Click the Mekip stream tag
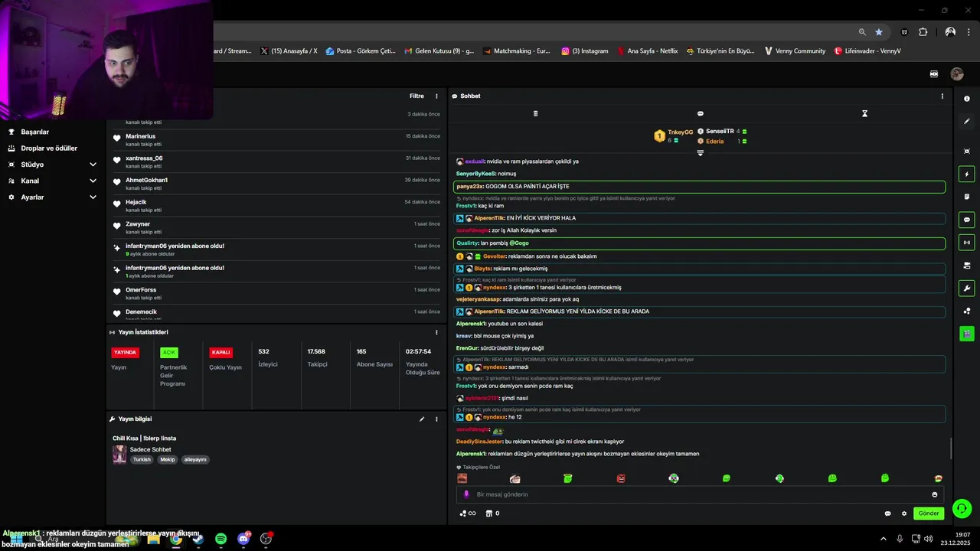This screenshot has height=551, width=980. (168, 460)
